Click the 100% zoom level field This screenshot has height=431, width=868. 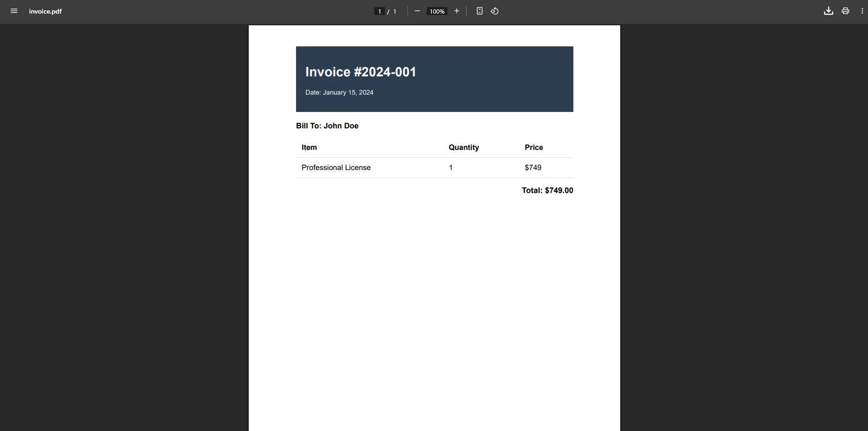(437, 11)
